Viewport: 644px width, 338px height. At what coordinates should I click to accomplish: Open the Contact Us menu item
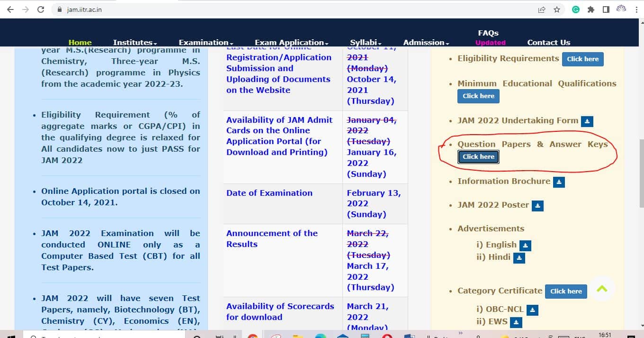[x=548, y=42]
